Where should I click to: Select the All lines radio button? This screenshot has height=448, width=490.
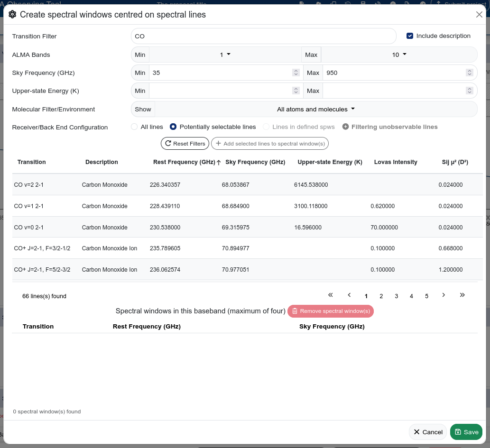(x=134, y=127)
